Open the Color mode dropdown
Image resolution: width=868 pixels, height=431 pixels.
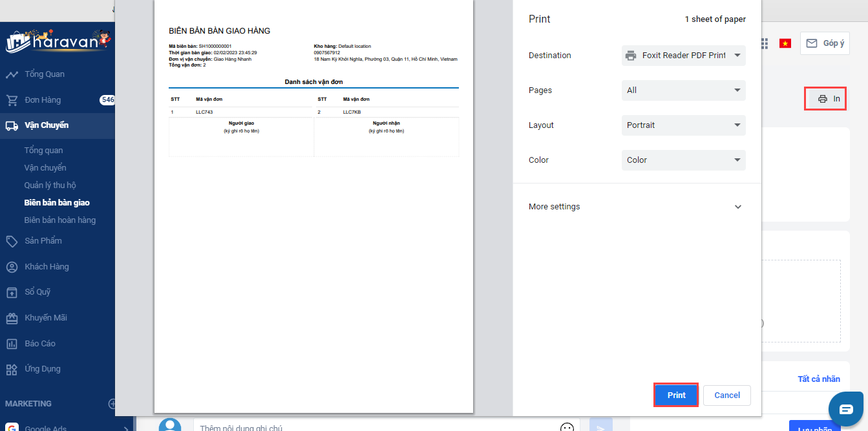click(684, 160)
